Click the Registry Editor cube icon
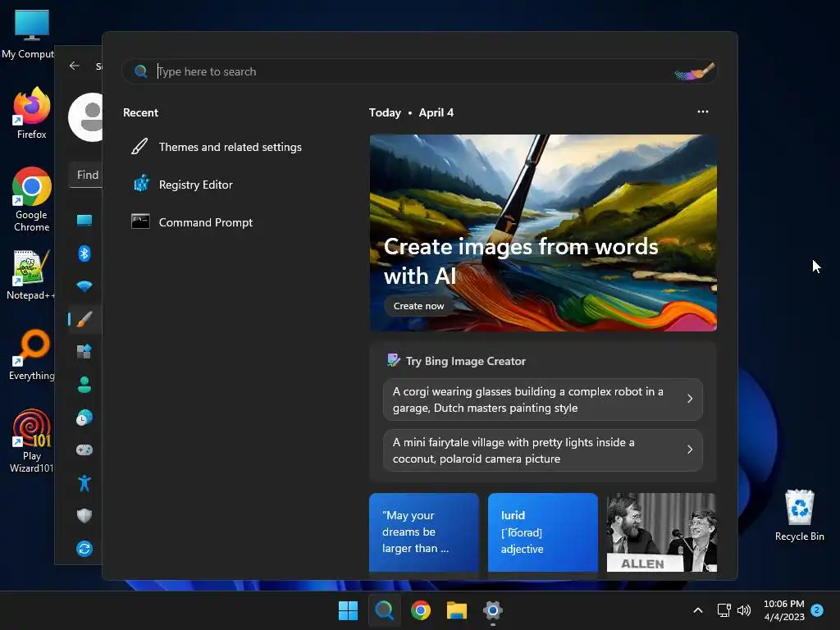This screenshot has height=630, width=840. 141,184
